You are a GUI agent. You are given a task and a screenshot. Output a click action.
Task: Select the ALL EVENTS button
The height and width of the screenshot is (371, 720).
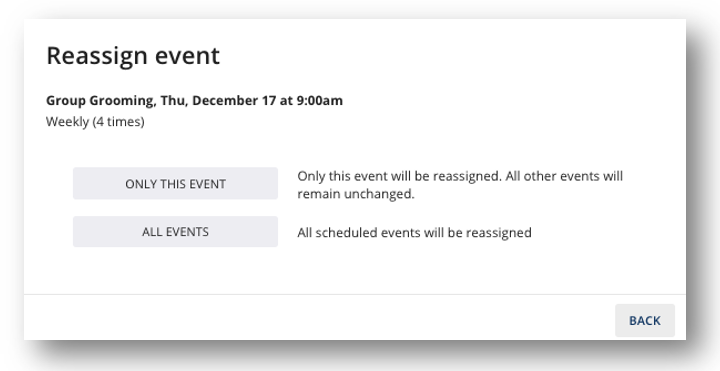coord(175,232)
